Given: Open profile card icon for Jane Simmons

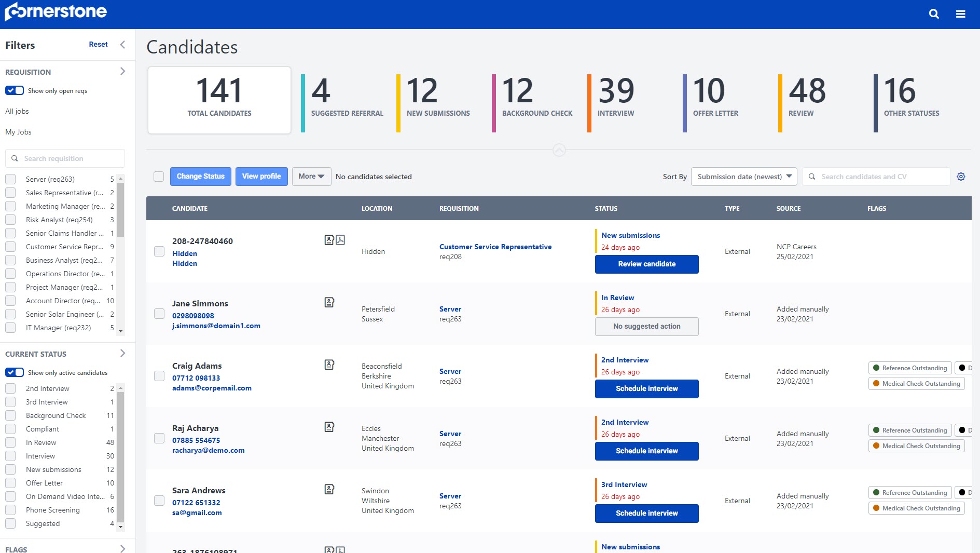Looking at the screenshot, I should (329, 302).
